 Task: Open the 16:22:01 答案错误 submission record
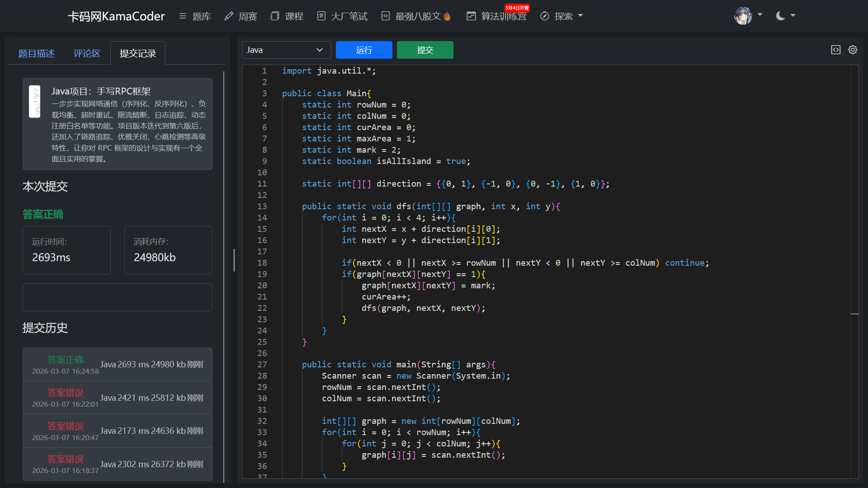click(x=118, y=398)
